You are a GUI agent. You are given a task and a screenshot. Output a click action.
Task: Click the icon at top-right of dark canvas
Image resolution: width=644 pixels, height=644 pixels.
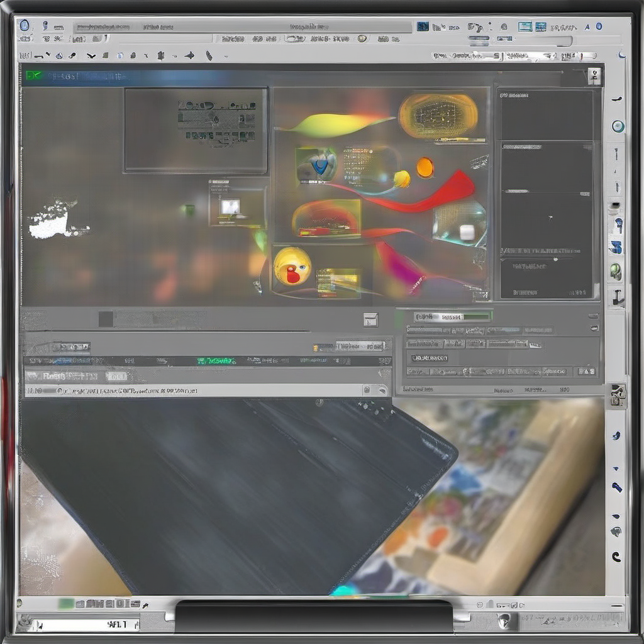pos(594,76)
